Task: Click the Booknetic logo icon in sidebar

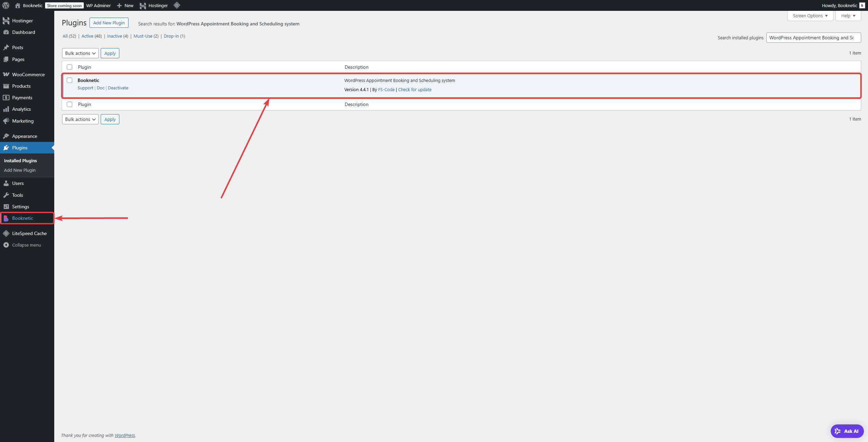Action: (x=6, y=218)
